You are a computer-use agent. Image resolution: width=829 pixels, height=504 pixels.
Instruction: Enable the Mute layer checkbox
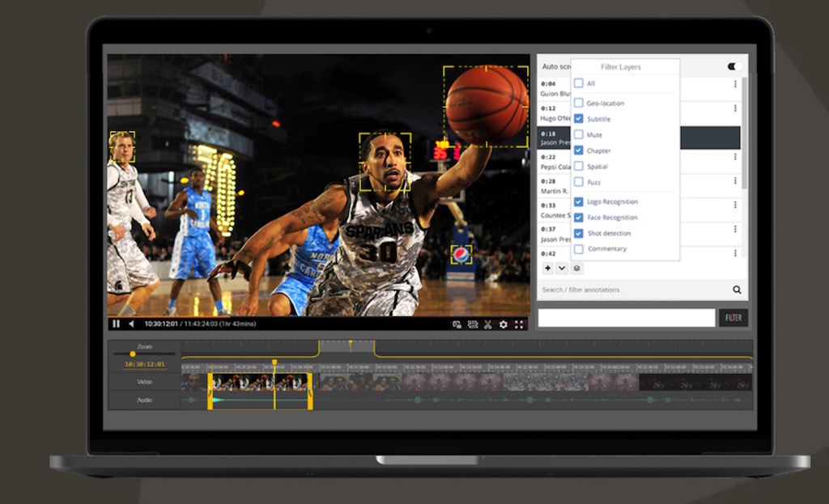pyautogui.click(x=578, y=135)
